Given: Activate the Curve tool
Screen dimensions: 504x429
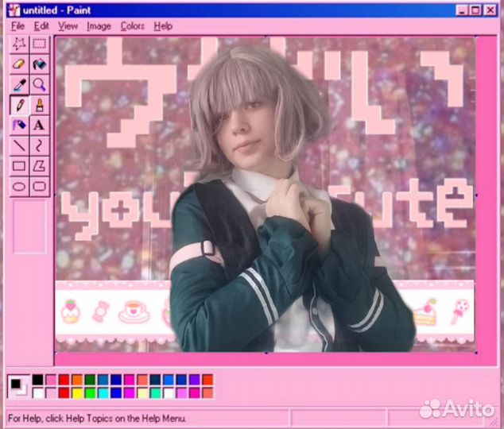Looking at the screenshot, I should pos(39,146).
